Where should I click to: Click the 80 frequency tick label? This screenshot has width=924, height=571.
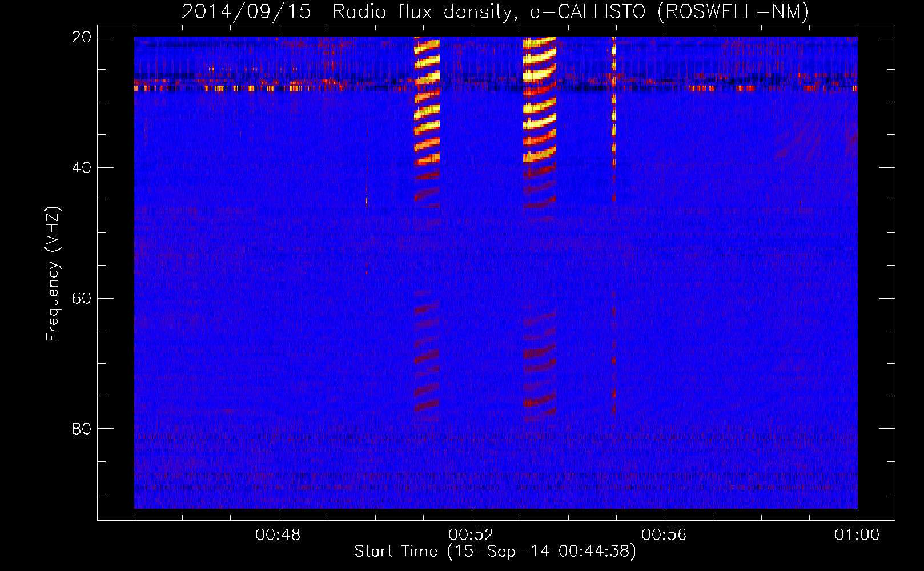point(82,429)
